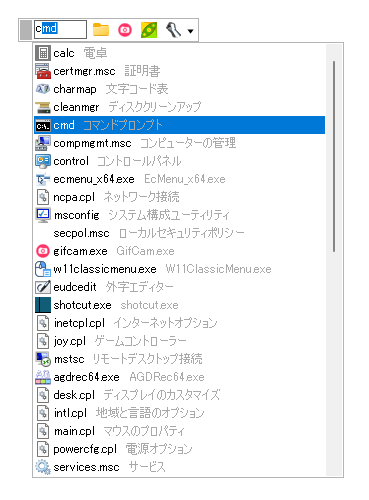Open the yellow folder toolbar icon
Image resolution: width=369 pixels, height=500 pixels.
pos(101,30)
